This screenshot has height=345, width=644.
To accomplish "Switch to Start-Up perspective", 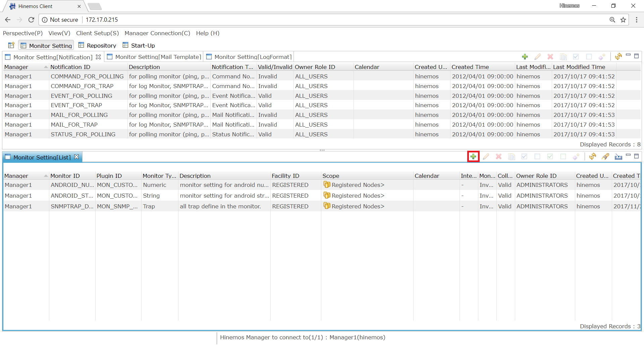I will click(x=139, y=46).
